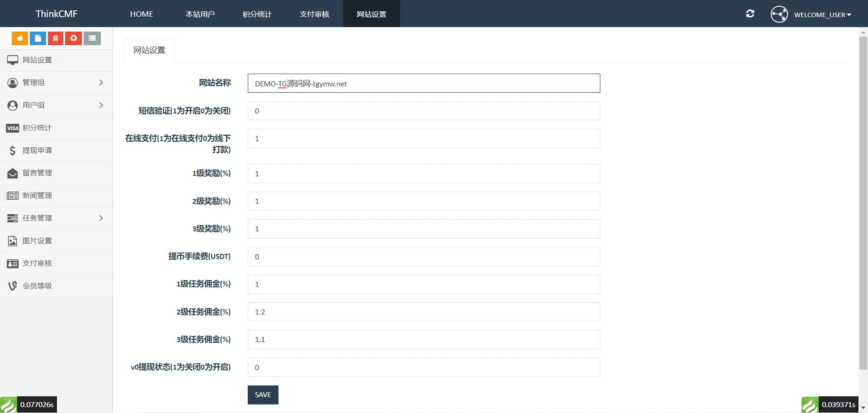Open 提现申请 with the dollar icon
This screenshot has width=868, height=413.
37,150
